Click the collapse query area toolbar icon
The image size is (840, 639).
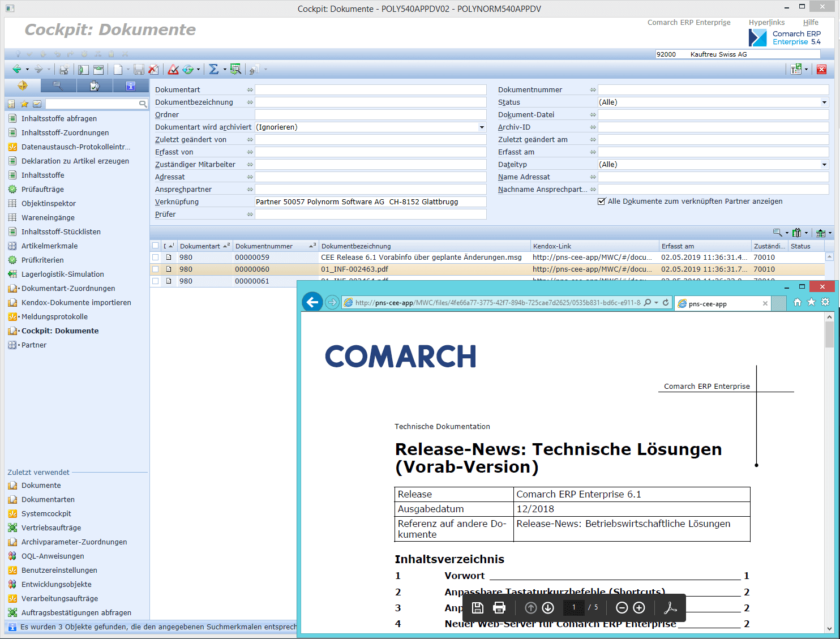click(98, 69)
